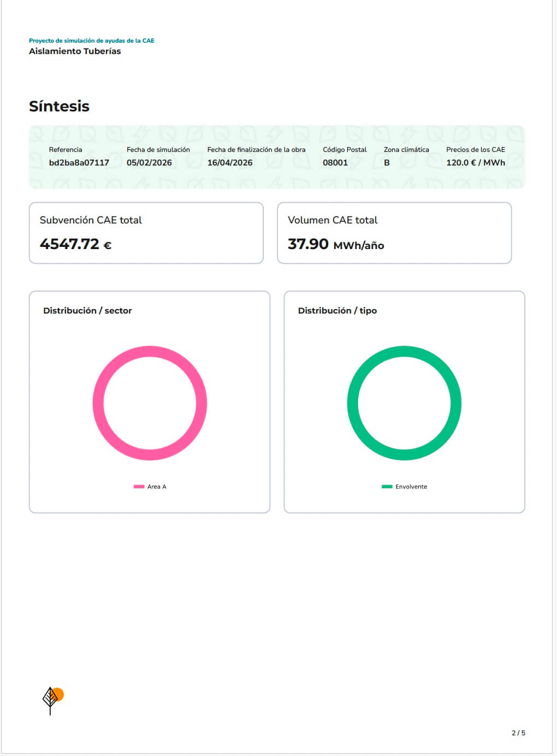Click the 'Distribución / tipo' card title

(x=337, y=310)
